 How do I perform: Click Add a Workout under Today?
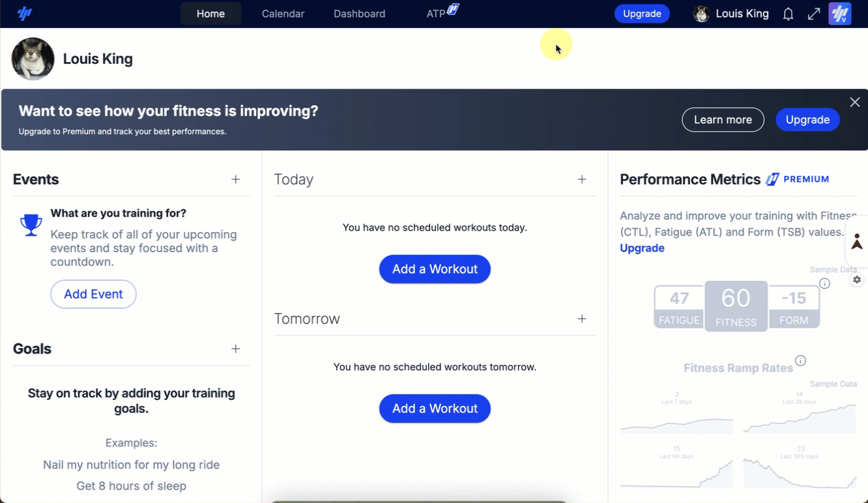pos(435,269)
